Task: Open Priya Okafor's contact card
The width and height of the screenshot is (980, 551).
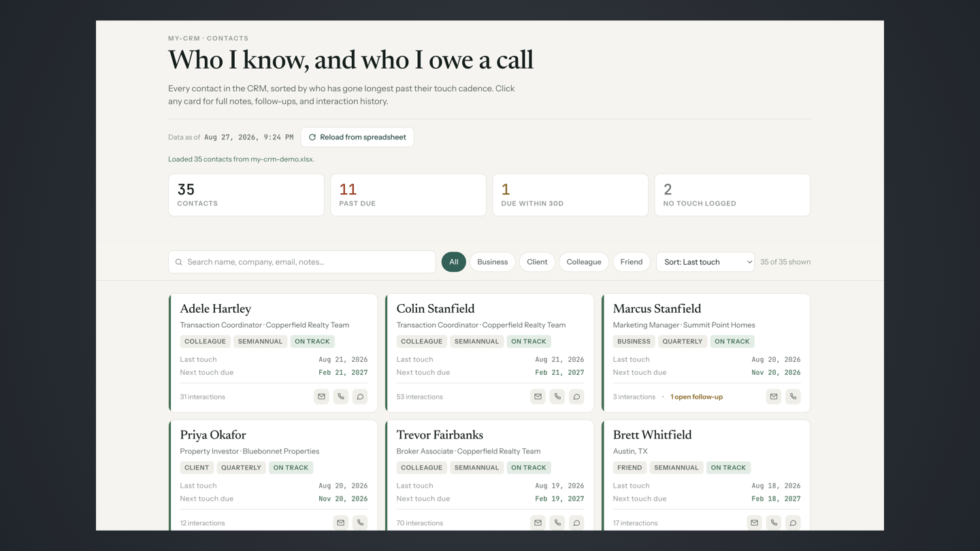Action: click(x=273, y=475)
